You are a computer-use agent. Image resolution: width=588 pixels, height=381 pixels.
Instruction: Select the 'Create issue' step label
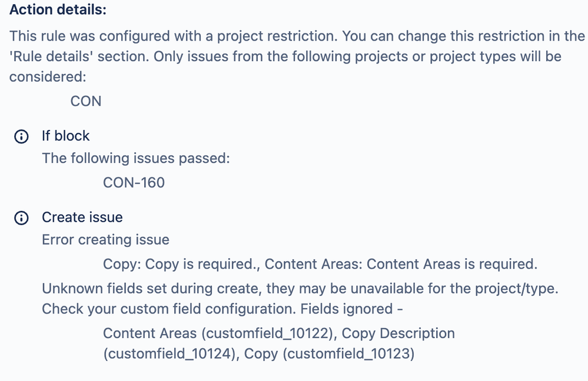82,218
